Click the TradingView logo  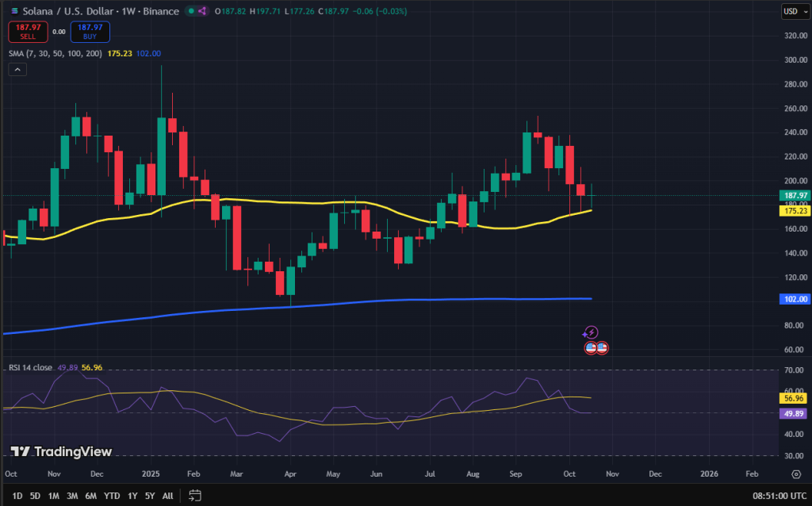click(x=61, y=451)
